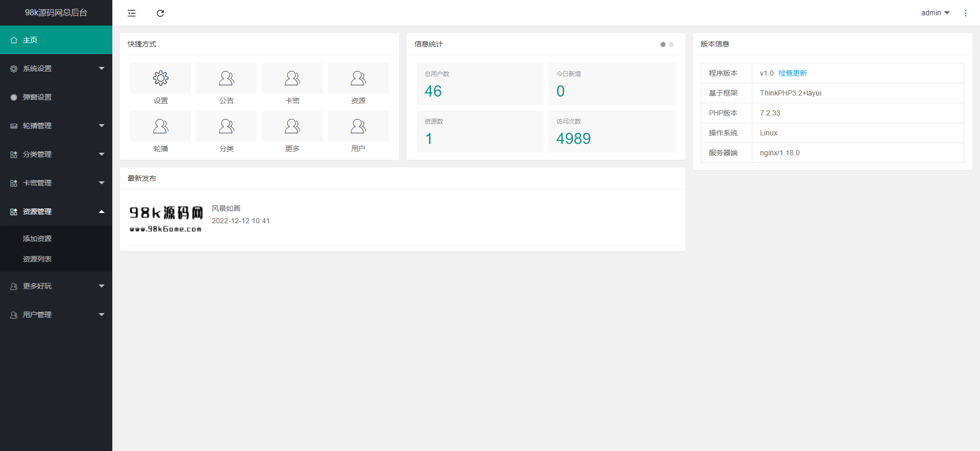Click the 版本信息 panel header
The height and width of the screenshot is (451, 980).
[832, 44]
